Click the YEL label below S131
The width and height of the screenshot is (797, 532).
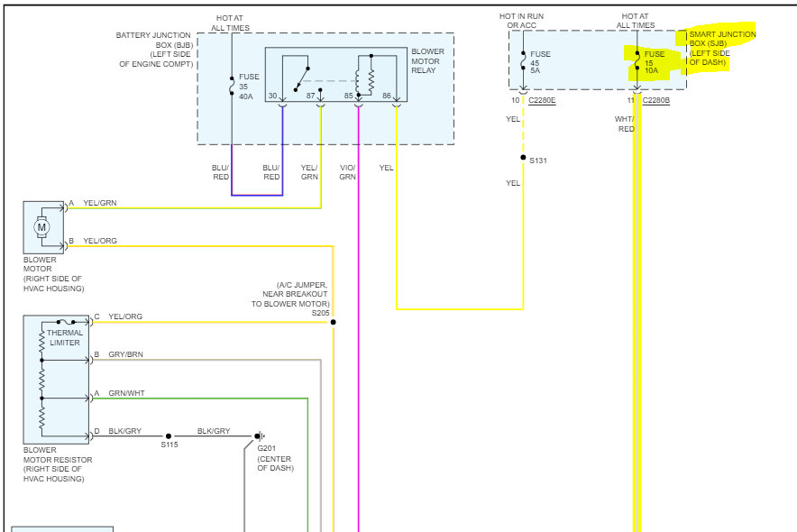(x=513, y=183)
